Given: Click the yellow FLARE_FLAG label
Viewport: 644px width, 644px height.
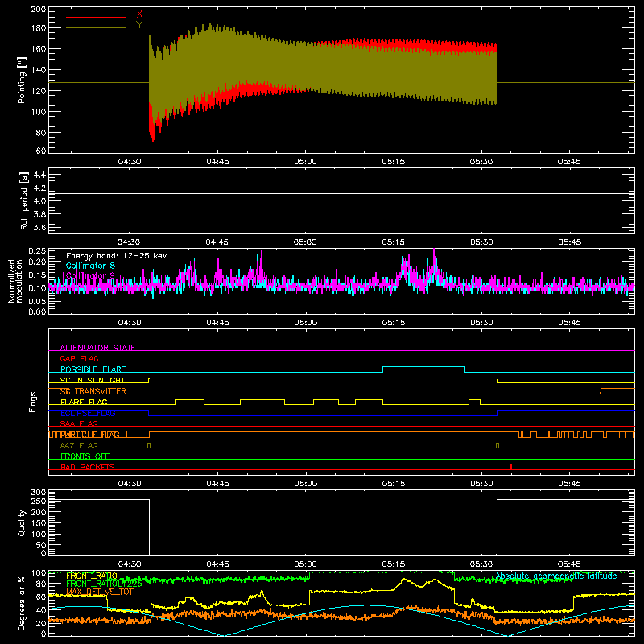Looking at the screenshot, I should (84, 402).
